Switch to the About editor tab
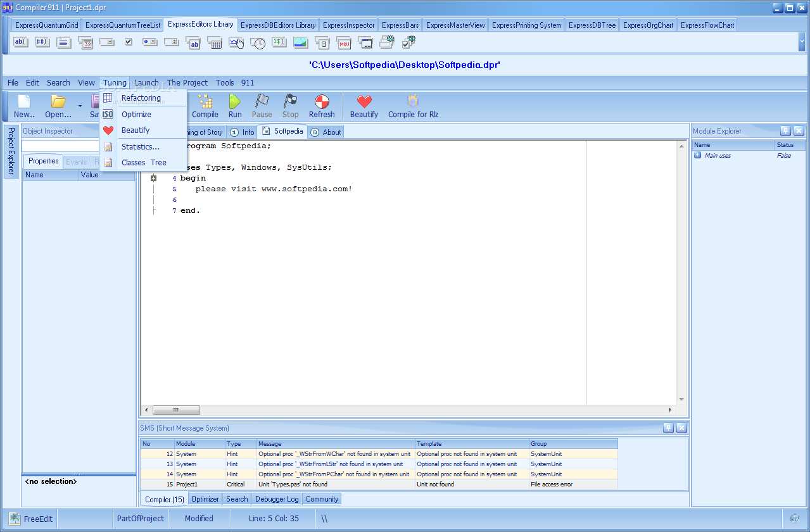The width and height of the screenshot is (810, 532). pyautogui.click(x=326, y=132)
